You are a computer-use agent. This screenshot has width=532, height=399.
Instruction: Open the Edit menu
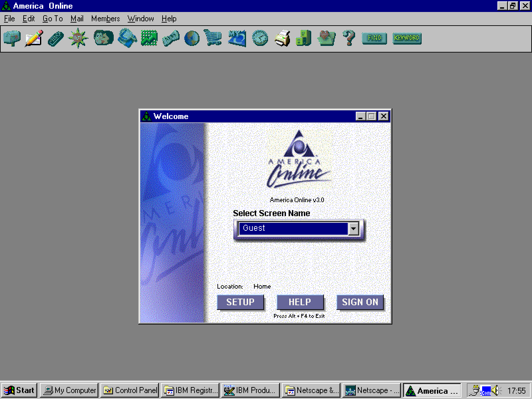click(x=29, y=19)
